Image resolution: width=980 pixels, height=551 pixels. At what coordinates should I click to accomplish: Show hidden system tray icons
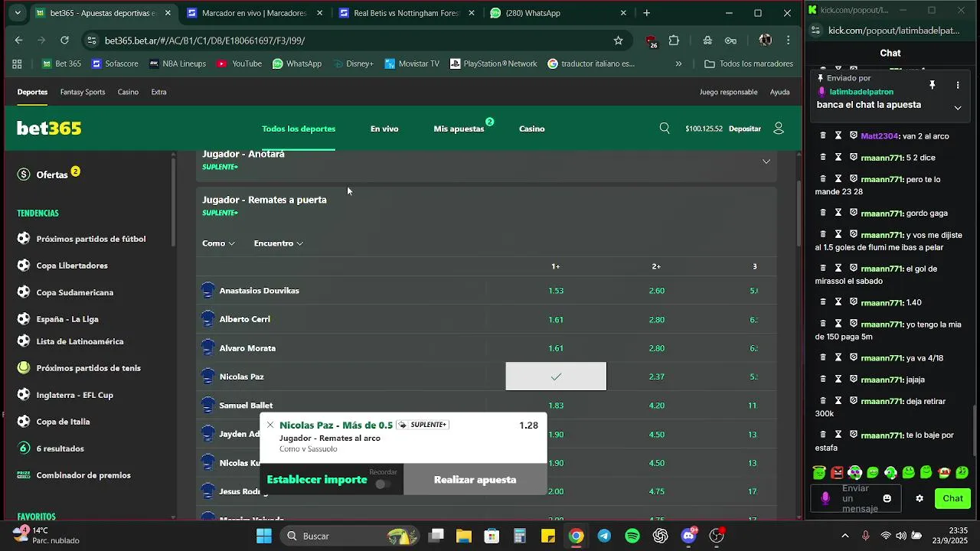pos(844,536)
